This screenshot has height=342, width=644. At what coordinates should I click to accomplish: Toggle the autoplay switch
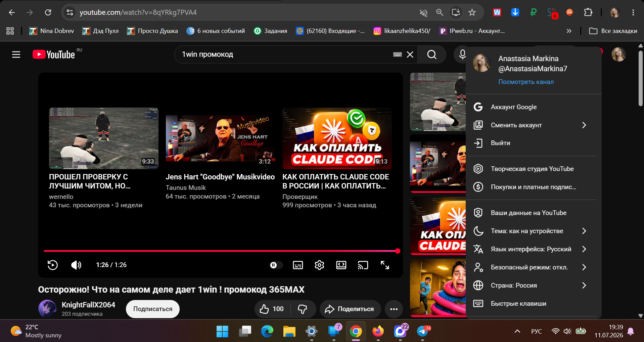pos(276,265)
